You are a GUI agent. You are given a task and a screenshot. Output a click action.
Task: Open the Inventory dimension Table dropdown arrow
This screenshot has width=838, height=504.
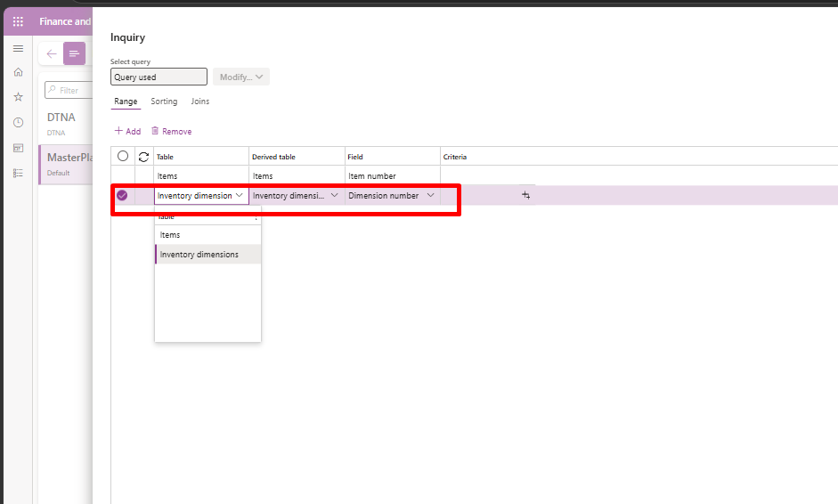[x=239, y=196]
